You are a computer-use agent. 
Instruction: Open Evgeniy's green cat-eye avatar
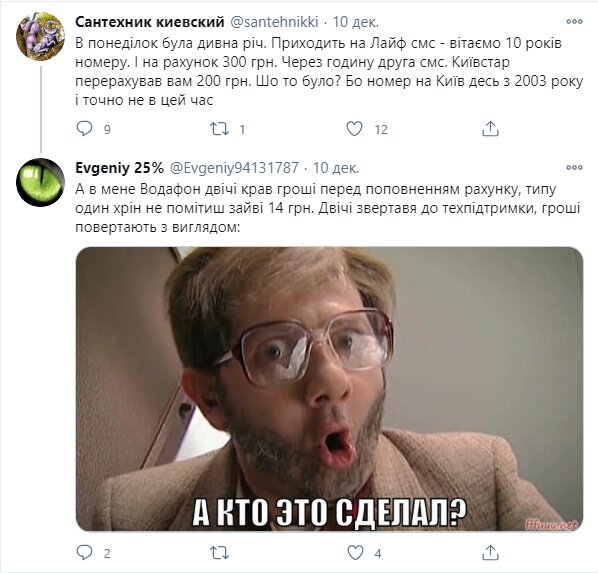[x=40, y=182]
